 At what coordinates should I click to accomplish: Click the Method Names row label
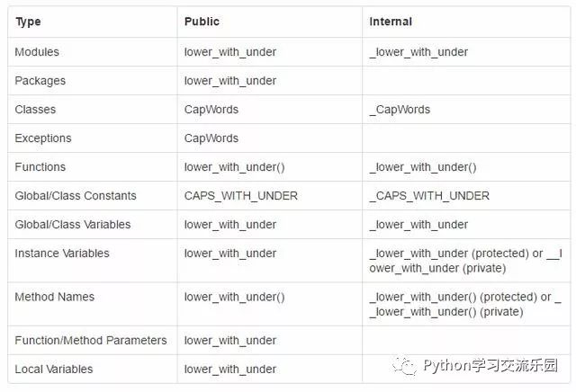(x=54, y=297)
